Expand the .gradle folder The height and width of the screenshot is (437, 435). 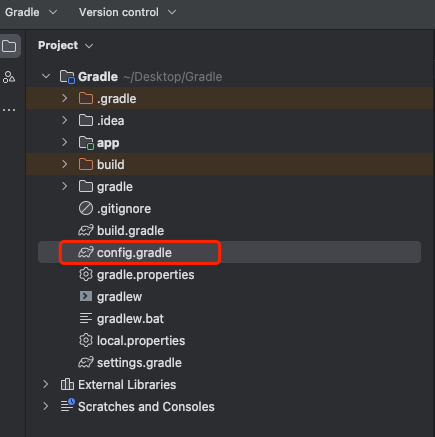65,98
